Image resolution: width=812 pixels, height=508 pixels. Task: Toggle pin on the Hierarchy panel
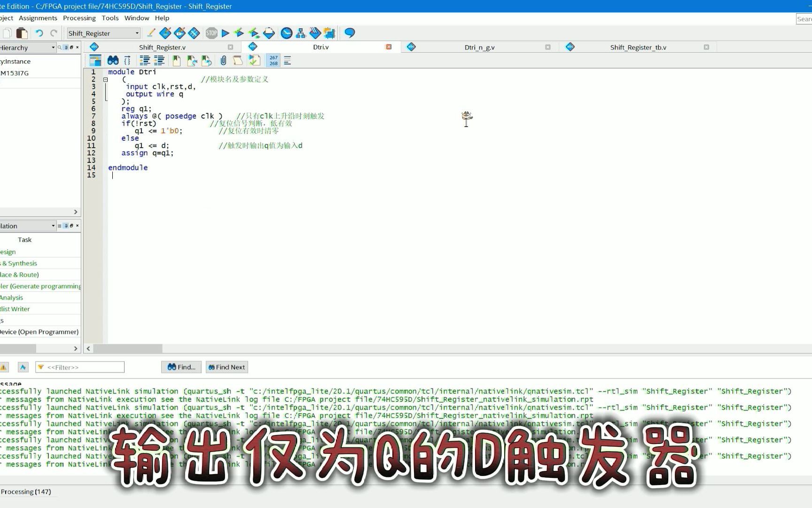66,48
